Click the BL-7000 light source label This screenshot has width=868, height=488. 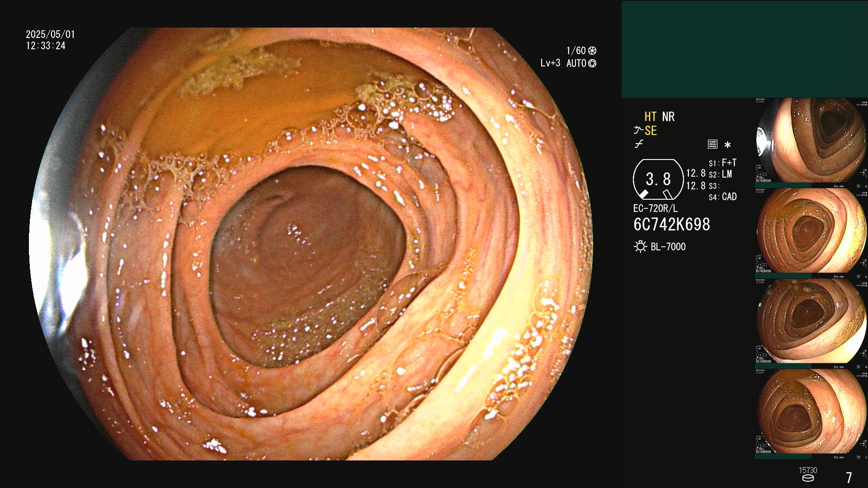668,247
